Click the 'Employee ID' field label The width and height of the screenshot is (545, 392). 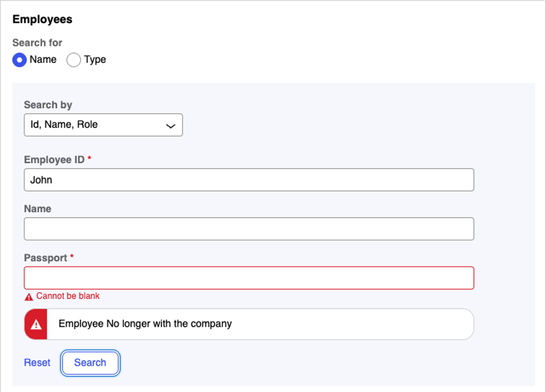[54, 159]
